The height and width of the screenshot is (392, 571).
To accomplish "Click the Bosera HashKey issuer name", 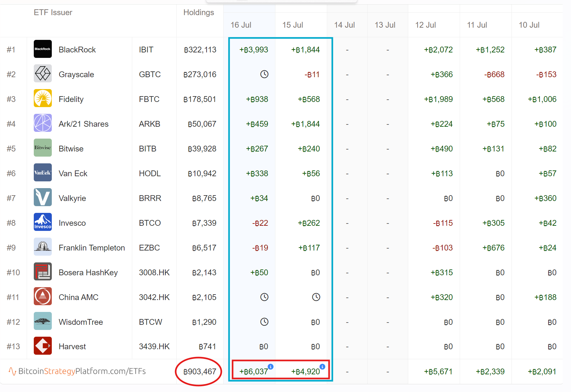I will point(88,273).
